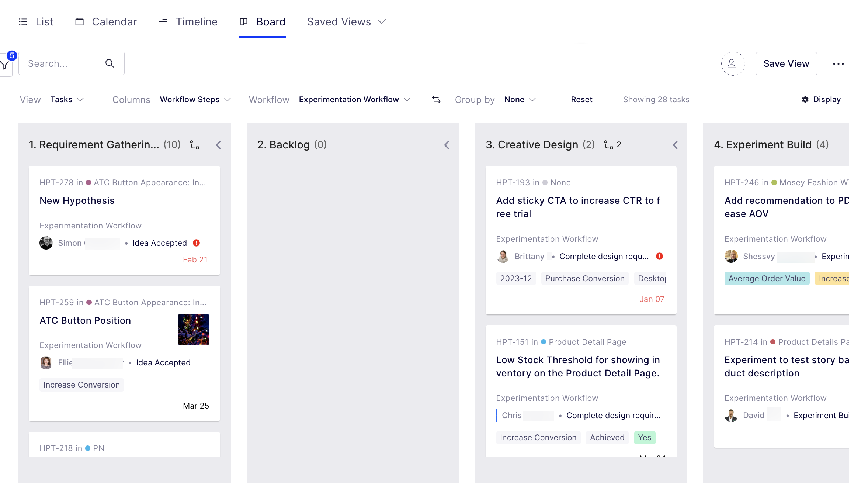Screen dimensions: 868x499
Task: Click the Save View button
Action: 786,64
